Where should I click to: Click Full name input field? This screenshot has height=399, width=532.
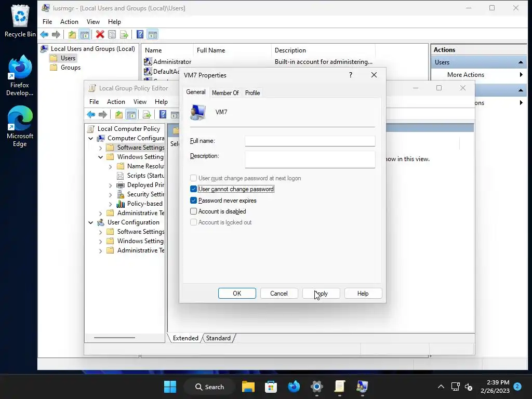(310, 141)
